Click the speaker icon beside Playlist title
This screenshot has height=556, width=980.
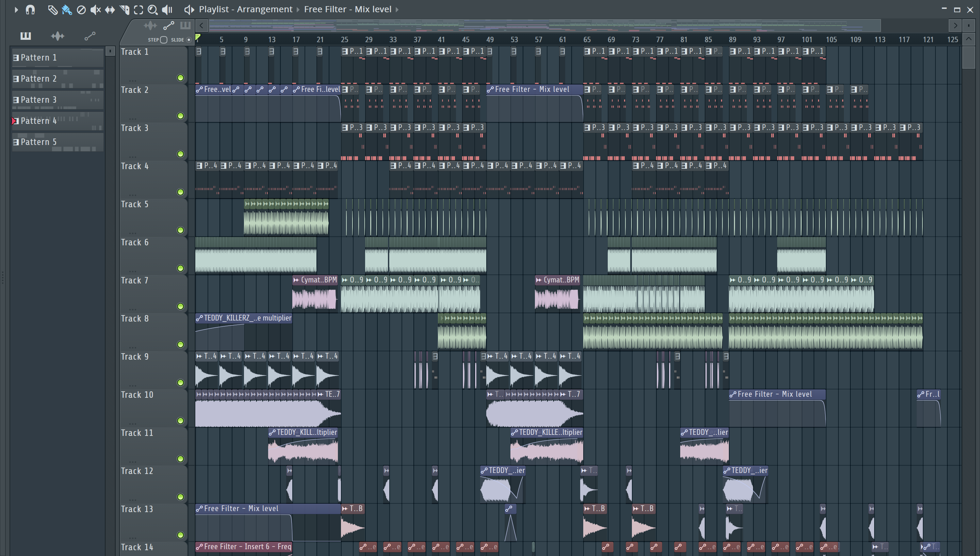pos(189,10)
